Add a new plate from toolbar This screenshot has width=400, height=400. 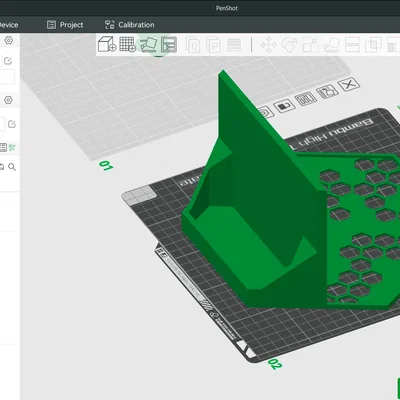[127, 44]
